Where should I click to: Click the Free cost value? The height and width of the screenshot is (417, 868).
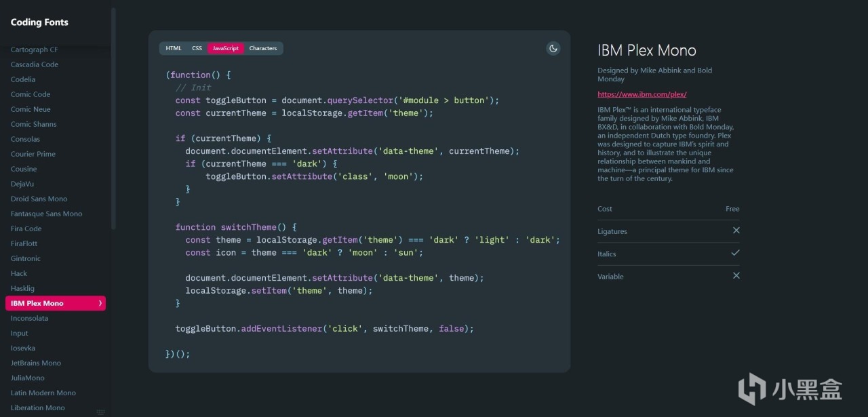click(732, 209)
